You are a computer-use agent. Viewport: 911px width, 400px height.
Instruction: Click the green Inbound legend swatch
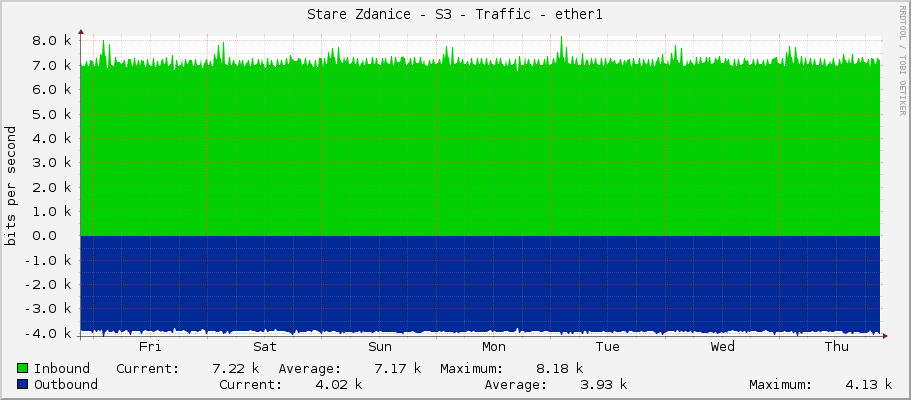click(x=23, y=368)
